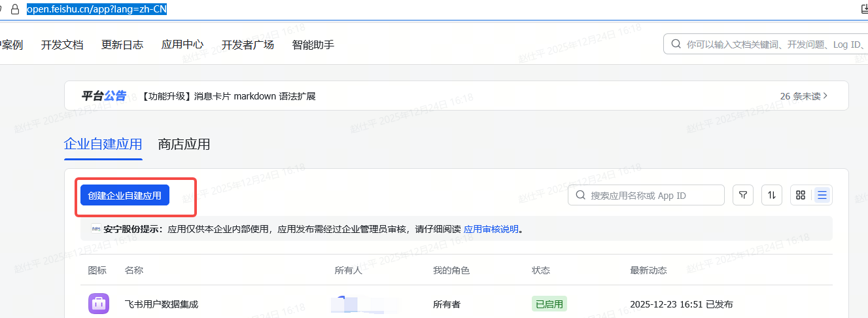Open the 消息卡片 markdown 语法扩展 announcement
The height and width of the screenshot is (318, 868).
(x=228, y=96)
